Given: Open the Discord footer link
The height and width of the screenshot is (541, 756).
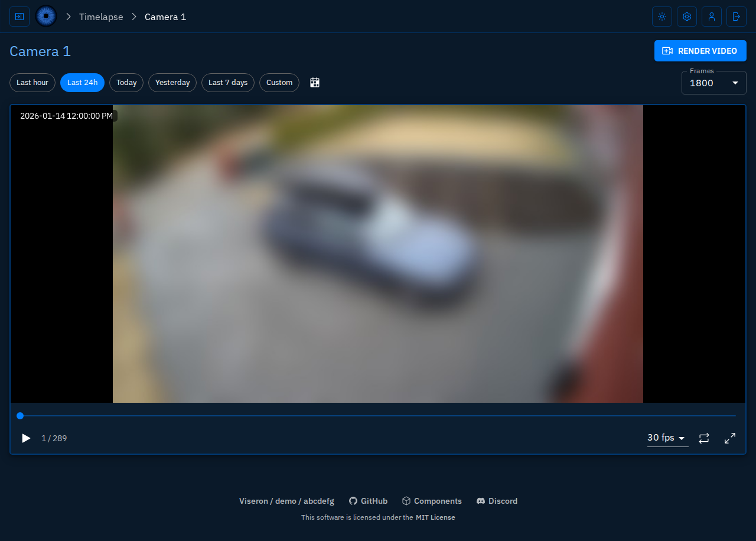Looking at the screenshot, I should click(497, 501).
